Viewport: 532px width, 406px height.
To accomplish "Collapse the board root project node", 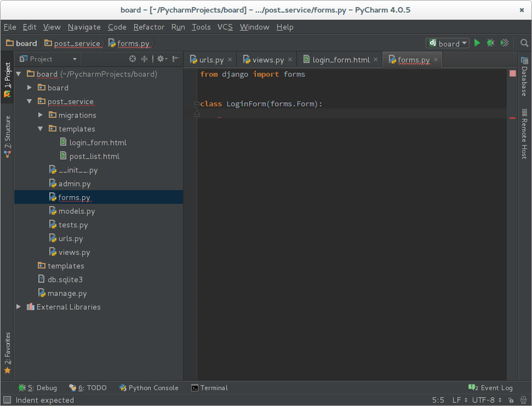I will click(18, 74).
